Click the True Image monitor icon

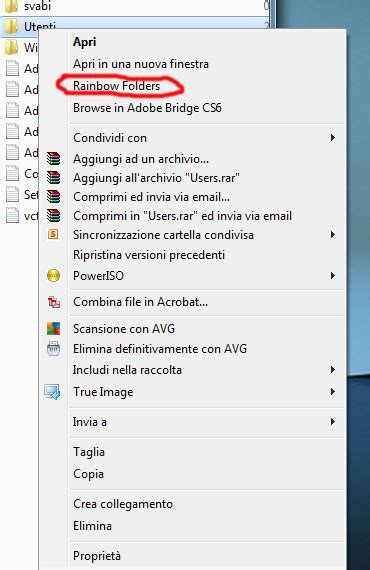point(52,392)
